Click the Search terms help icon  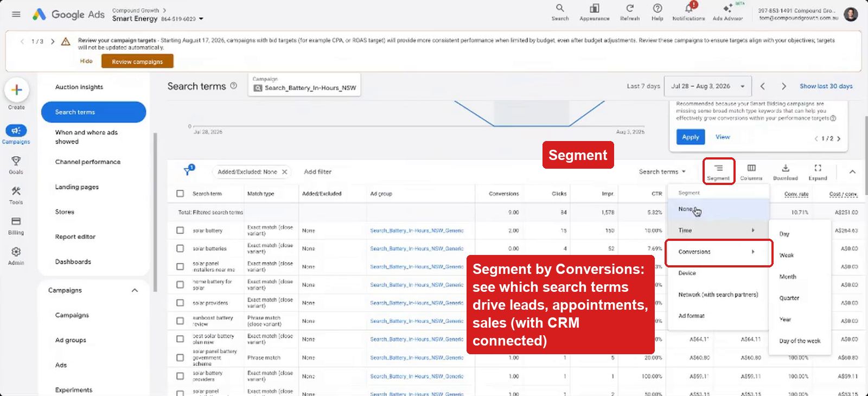pos(234,86)
